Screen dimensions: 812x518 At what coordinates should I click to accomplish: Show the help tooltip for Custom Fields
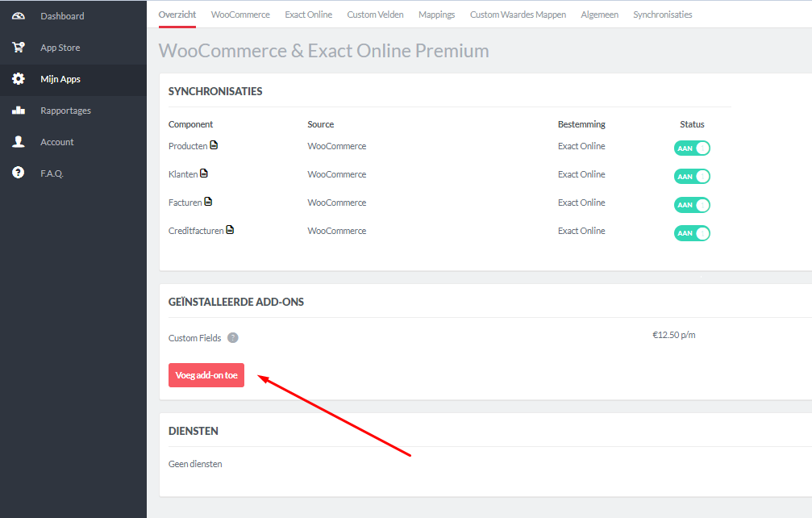tap(233, 338)
